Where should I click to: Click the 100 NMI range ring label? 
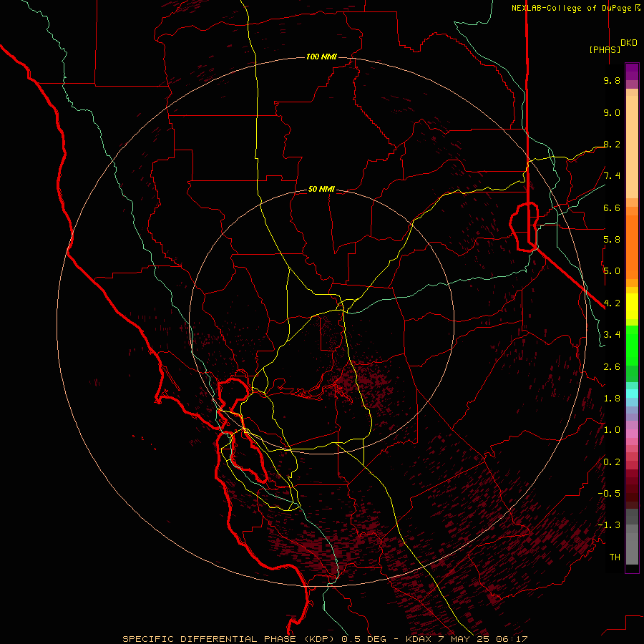pyautogui.click(x=321, y=57)
